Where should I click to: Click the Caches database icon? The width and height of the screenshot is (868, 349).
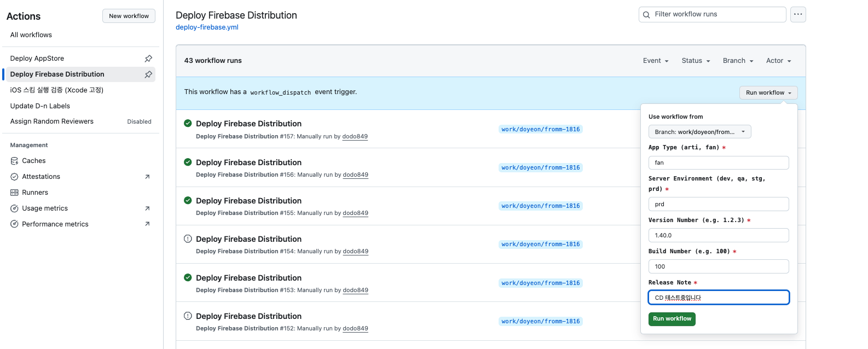[15, 161]
